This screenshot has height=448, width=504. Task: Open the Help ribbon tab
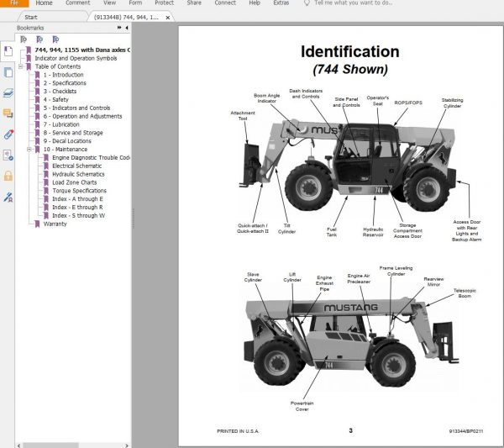pos(255,3)
